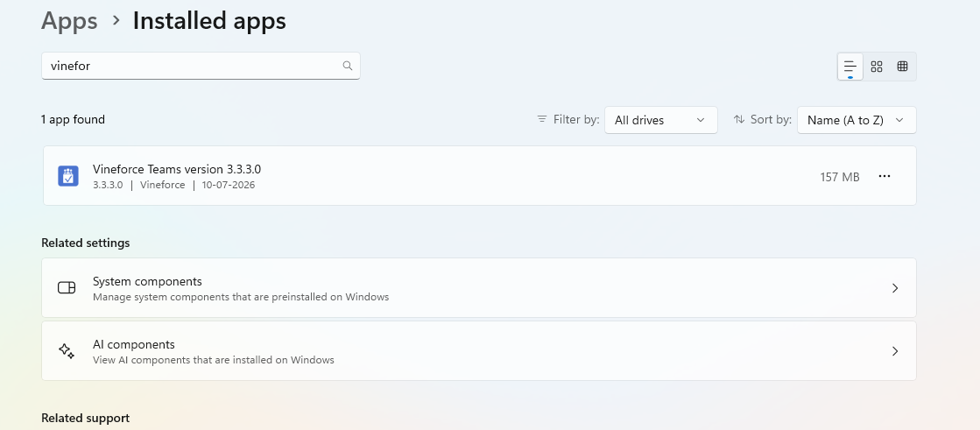Expand AI components using its right chevron
The width and height of the screenshot is (980, 430).
(895, 351)
